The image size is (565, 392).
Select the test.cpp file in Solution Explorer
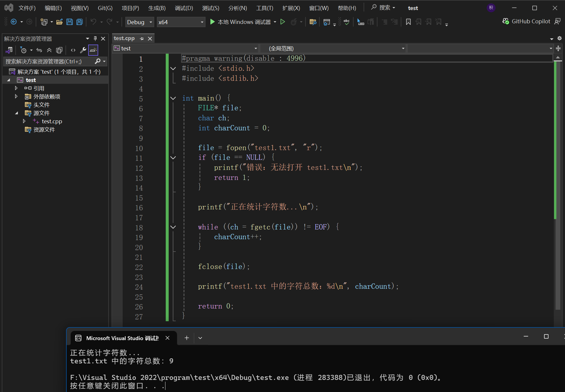pos(52,121)
